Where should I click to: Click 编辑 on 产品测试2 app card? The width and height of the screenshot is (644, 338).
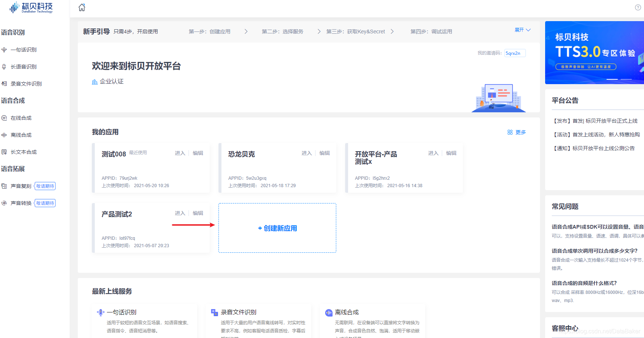[x=198, y=213]
